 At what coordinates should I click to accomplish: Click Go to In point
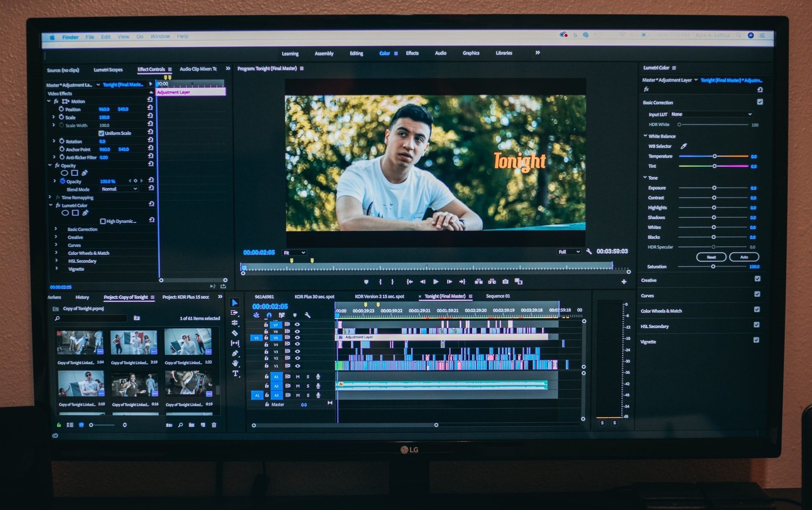pos(409,282)
